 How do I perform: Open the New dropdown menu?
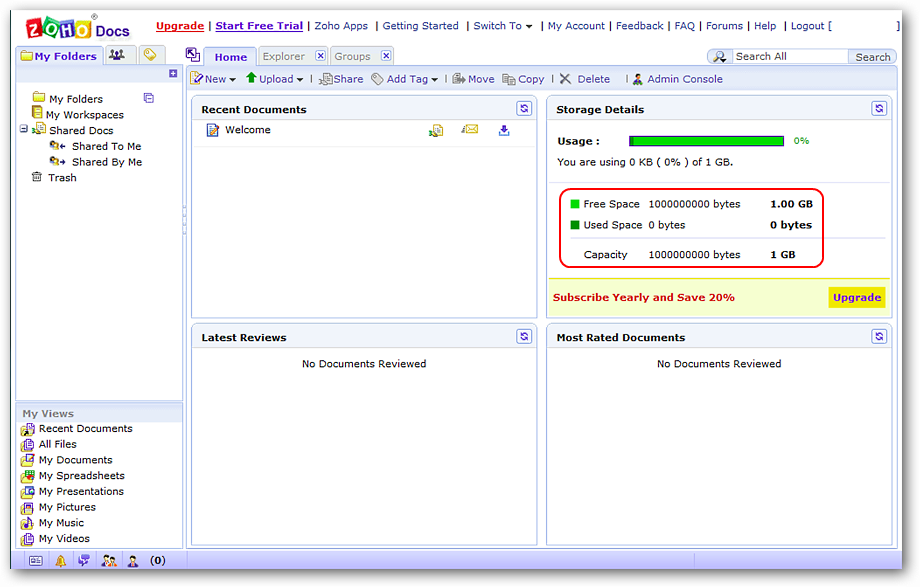(x=214, y=79)
